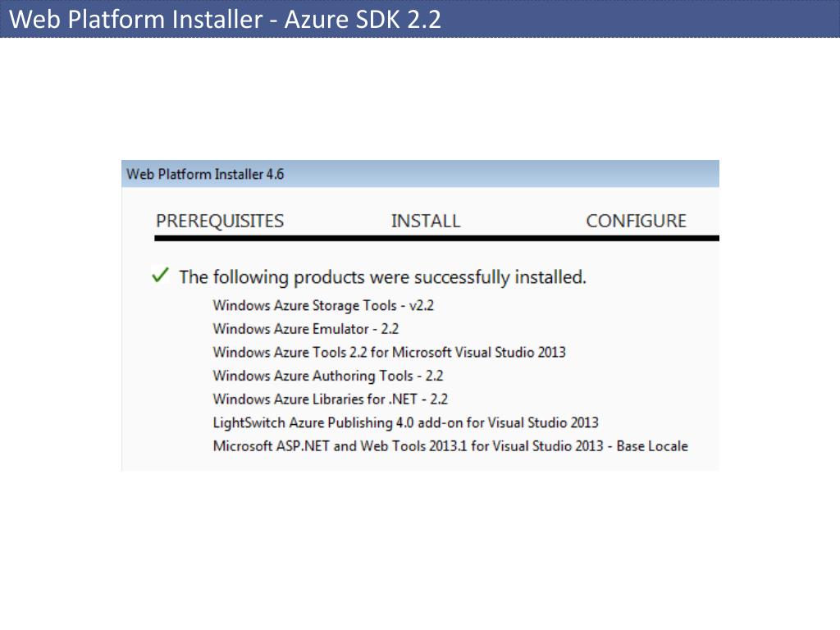This screenshot has width=840, height=630.
Task: Click Windows Azure Tools 2.2 for Visual Studio 2013
Action: [x=389, y=352]
